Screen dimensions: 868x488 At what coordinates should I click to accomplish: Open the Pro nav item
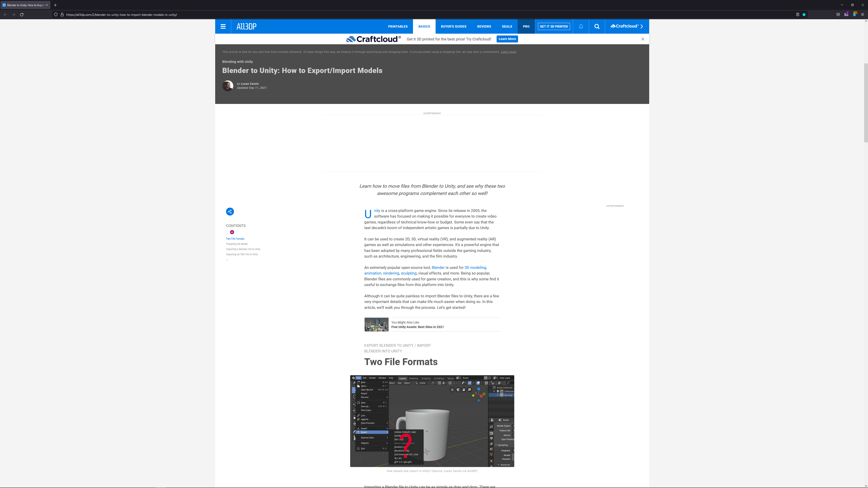tap(526, 26)
